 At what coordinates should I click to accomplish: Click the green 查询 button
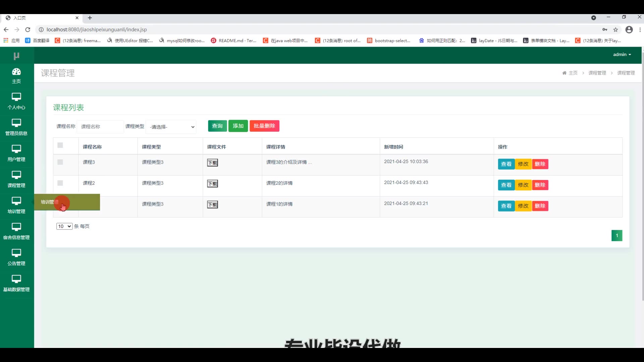(217, 126)
